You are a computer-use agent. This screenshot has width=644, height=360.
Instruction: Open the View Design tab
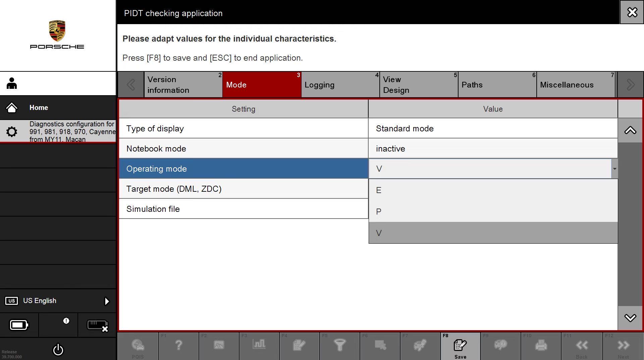pos(419,85)
